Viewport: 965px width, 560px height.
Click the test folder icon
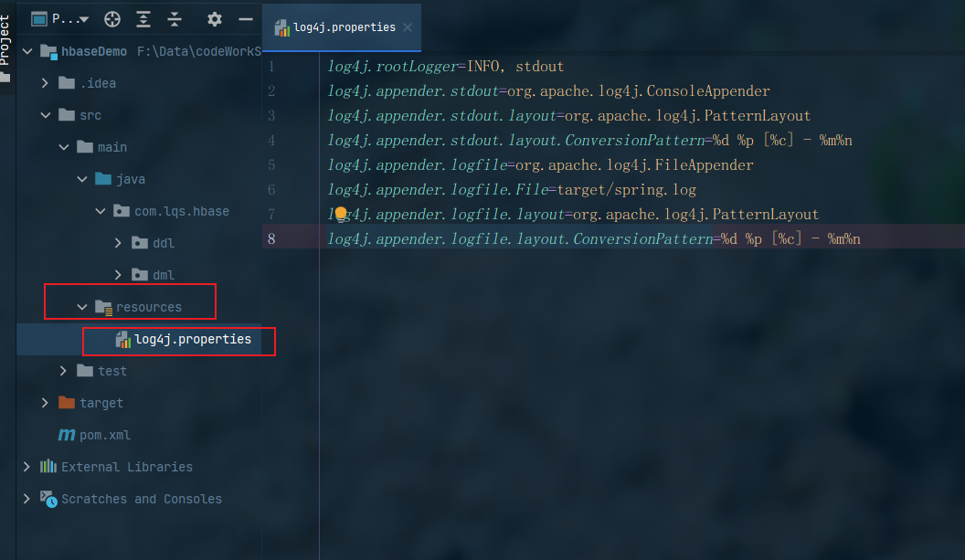85,371
